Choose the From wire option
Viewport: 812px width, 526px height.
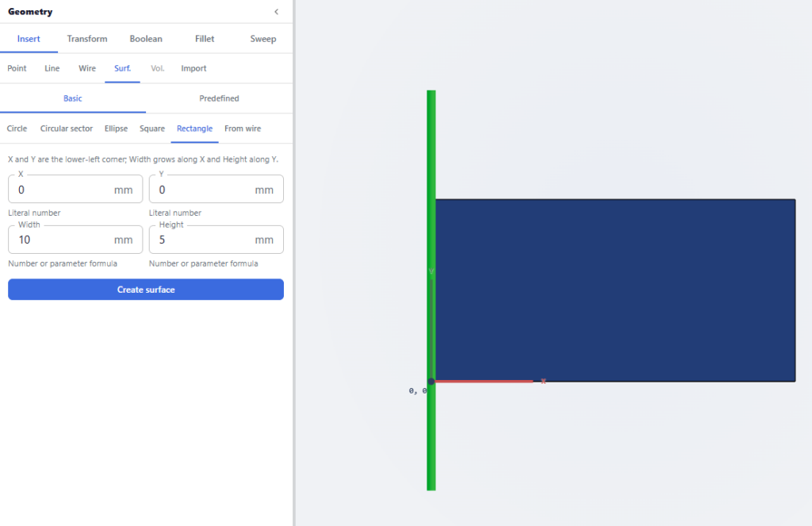(x=243, y=129)
